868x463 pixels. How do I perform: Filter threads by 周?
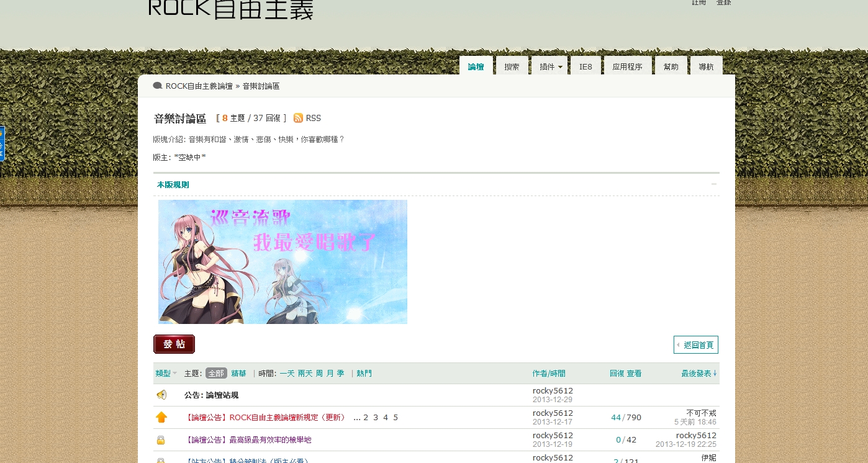(319, 373)
